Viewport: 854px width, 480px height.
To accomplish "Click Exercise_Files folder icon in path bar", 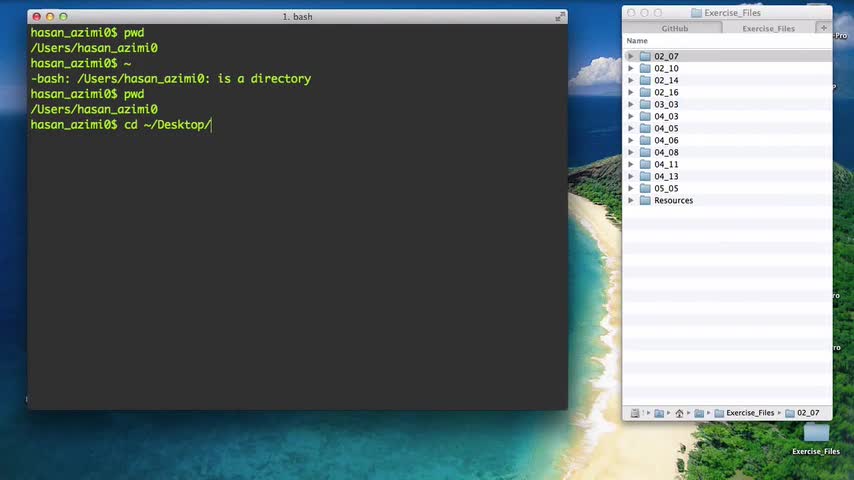I will (719, 413).
